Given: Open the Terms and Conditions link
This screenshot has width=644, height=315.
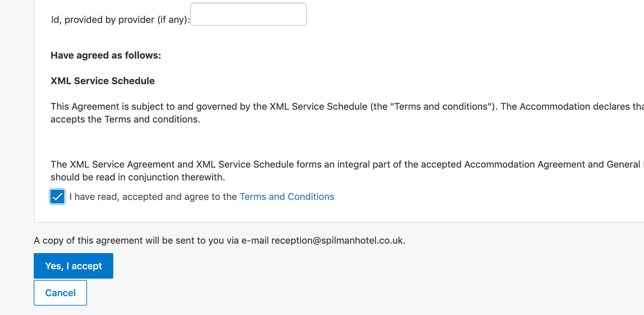Looking at the screenshot, I should (x=287, y=196).
